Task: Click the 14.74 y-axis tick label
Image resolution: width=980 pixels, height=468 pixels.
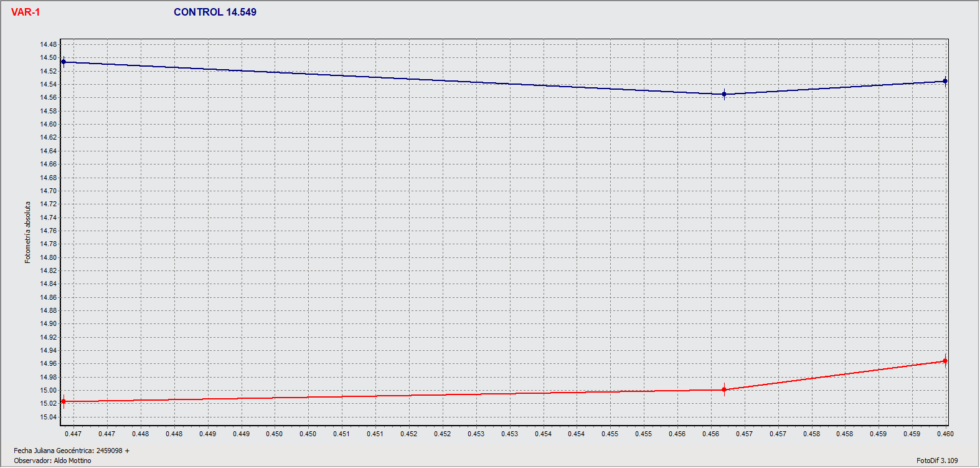Action: click(x=49, y=217)
